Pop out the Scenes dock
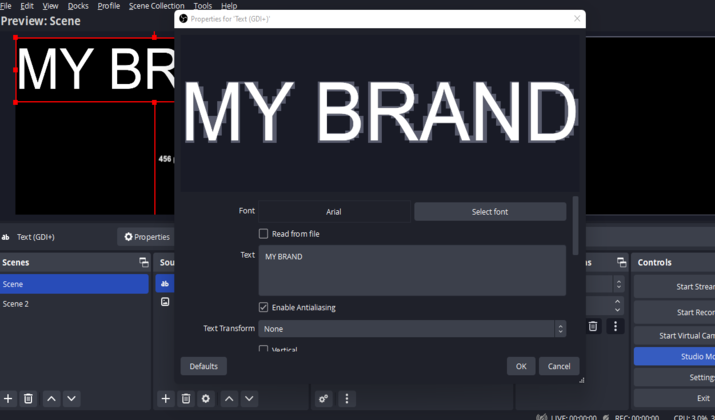Viewport: 715px width, 420px height. (x=144, y=262)
